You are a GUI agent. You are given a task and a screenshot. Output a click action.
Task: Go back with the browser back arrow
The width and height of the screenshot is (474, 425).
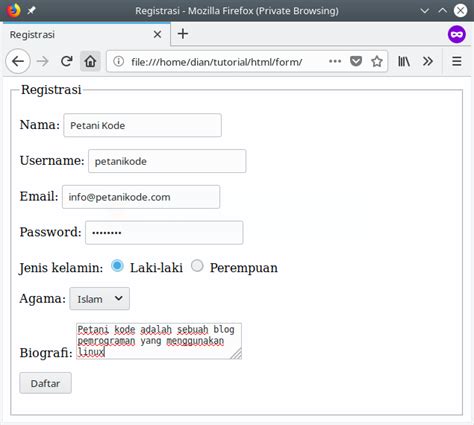[x=18, y=61]
